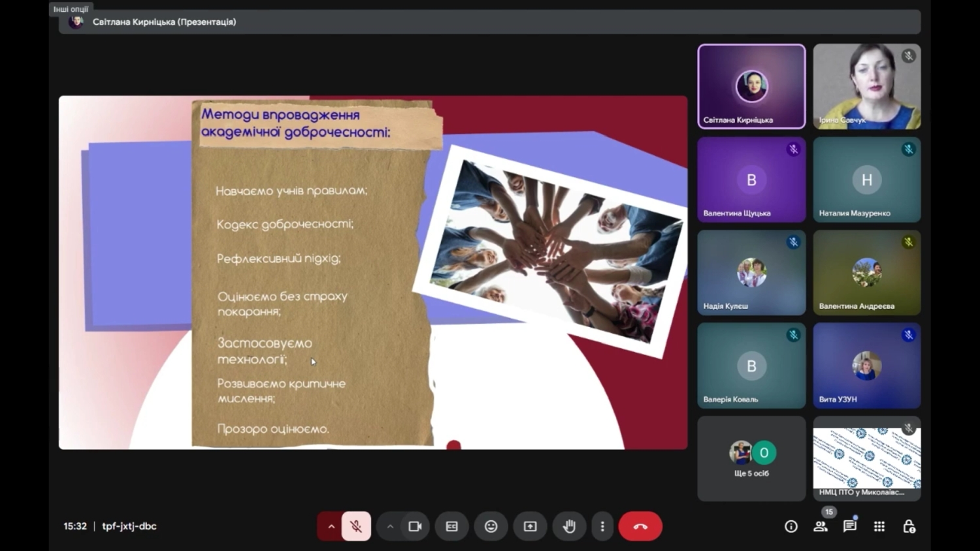
Task: Open host controls lock icon
Action: pos(909,526)
